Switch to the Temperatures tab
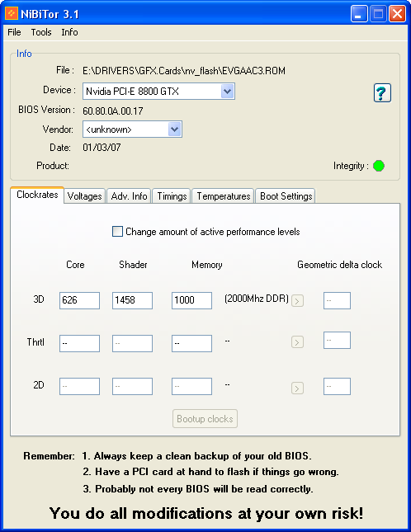 coord(224,195)
